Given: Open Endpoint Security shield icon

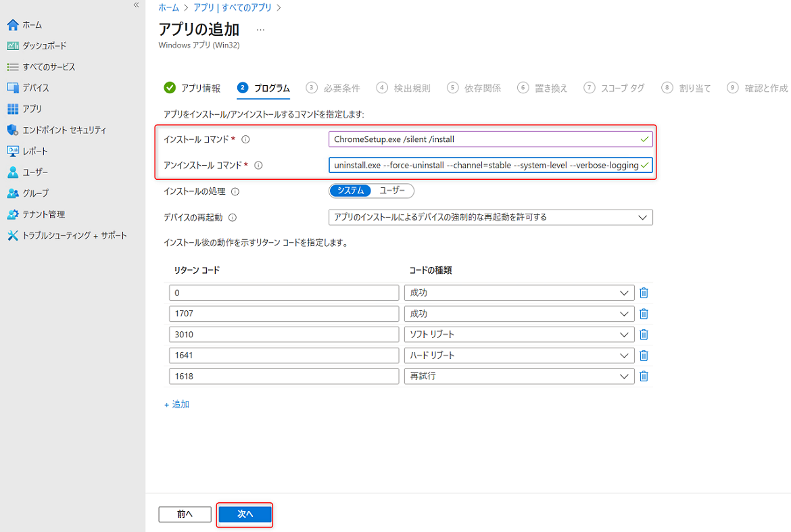Looking at the screenshot, I should [x=13, y=130].
